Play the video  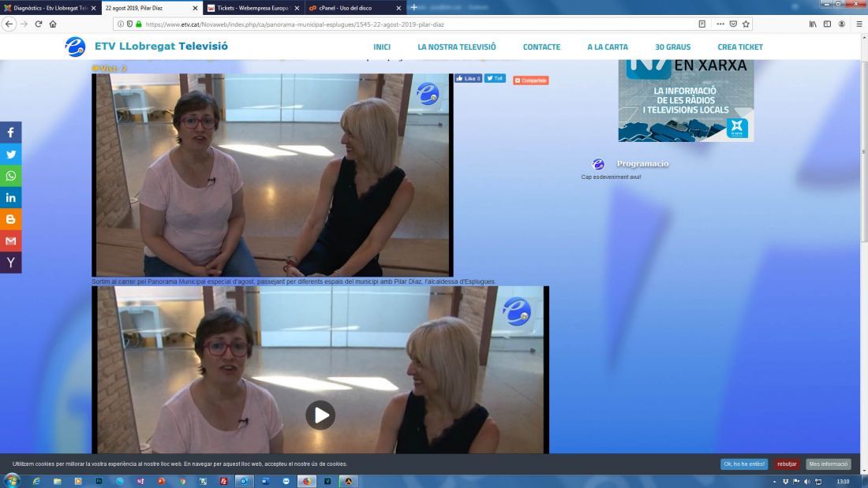(320, 415)
